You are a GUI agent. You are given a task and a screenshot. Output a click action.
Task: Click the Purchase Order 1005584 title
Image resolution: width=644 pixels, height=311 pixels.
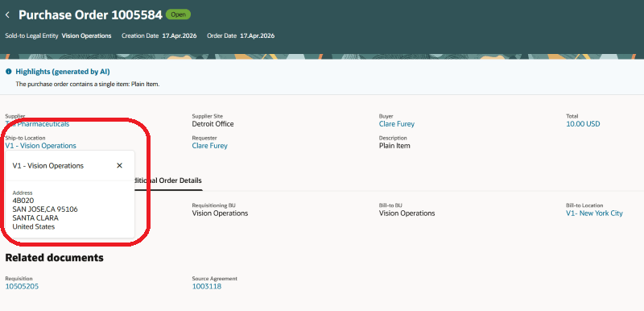tap(90, 15)
